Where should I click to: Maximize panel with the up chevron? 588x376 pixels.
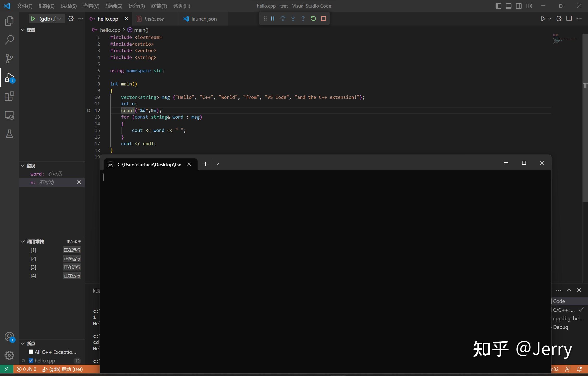(569, 290)
